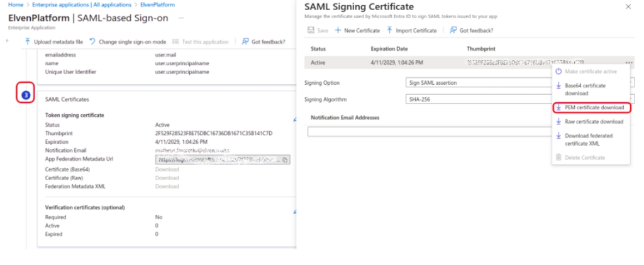
Task: Click the plus icon for New Certificate
Action: click(338, 30)
